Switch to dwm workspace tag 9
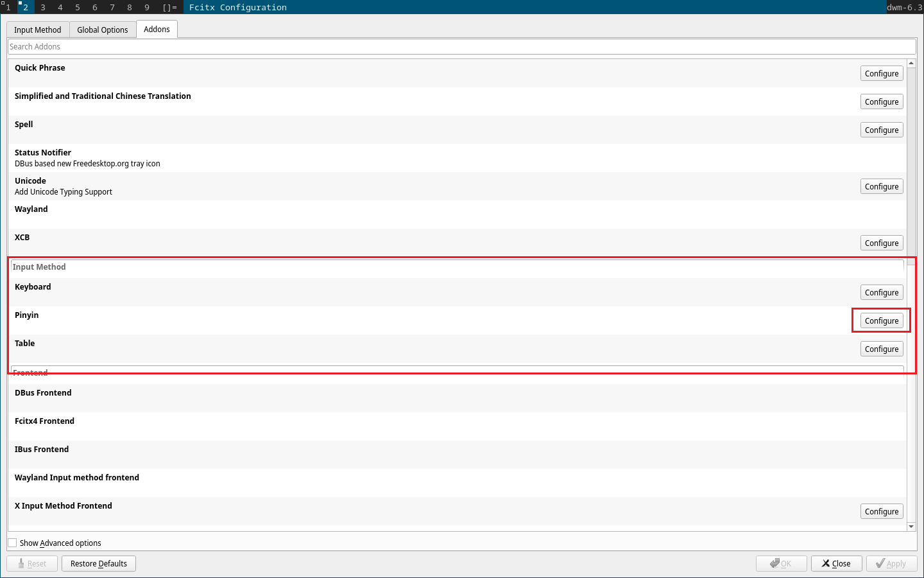This screenshot has height=578, width=924. 147,7
